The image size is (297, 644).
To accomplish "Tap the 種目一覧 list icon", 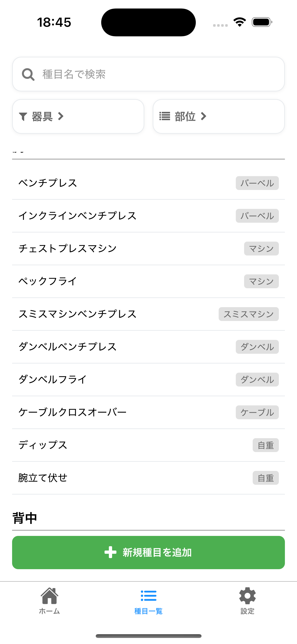I will coord(148,596).
